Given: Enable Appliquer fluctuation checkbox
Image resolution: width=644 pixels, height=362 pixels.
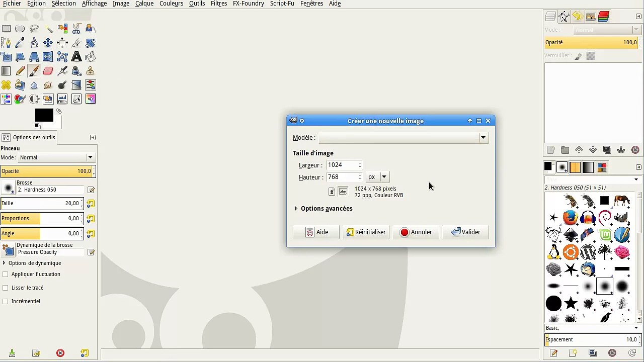Looking at the screenshot, I should pos(6,274).
